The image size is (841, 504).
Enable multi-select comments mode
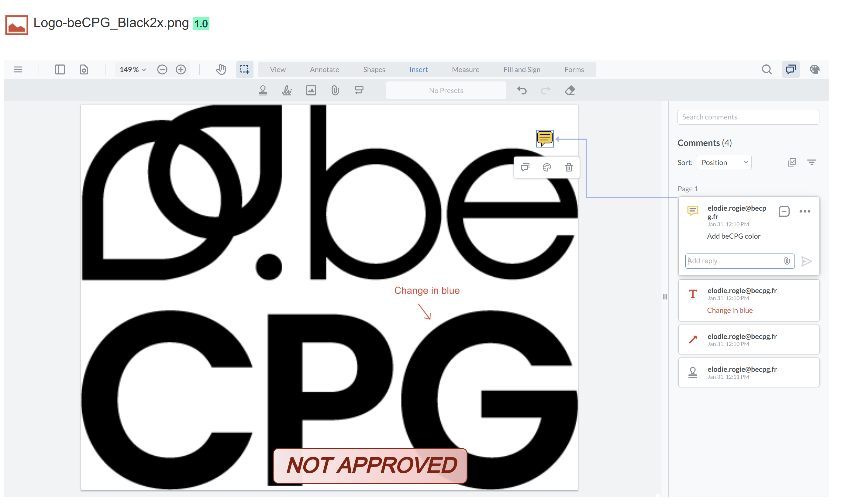point(791,162)
